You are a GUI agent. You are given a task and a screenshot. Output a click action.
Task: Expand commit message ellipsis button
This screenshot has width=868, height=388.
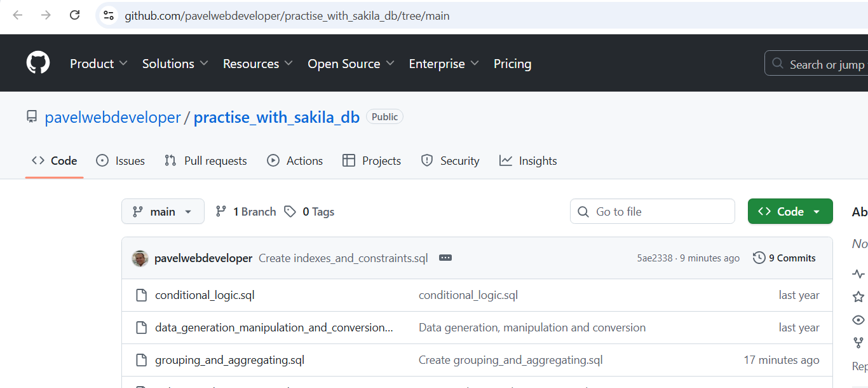pos(445,258)
